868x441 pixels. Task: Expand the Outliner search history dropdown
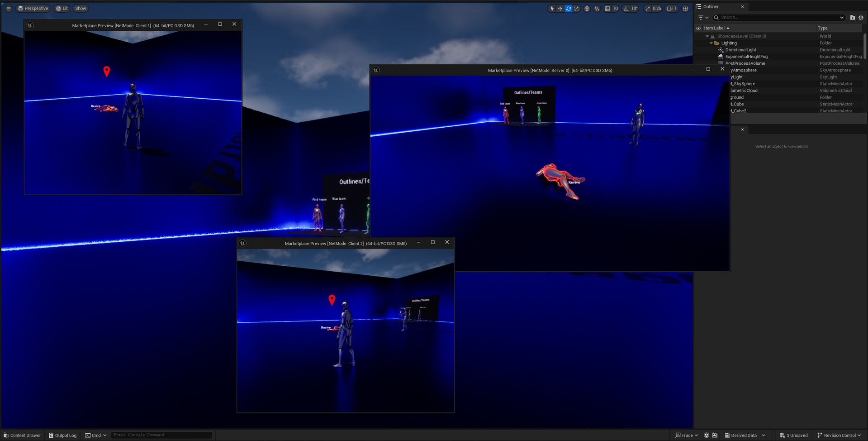[842, 18]
